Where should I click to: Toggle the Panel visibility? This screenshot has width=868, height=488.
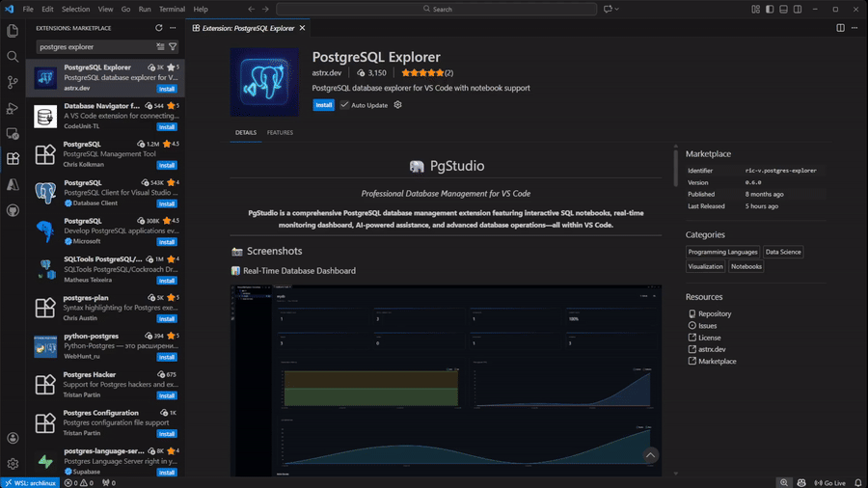click(783, 9)
